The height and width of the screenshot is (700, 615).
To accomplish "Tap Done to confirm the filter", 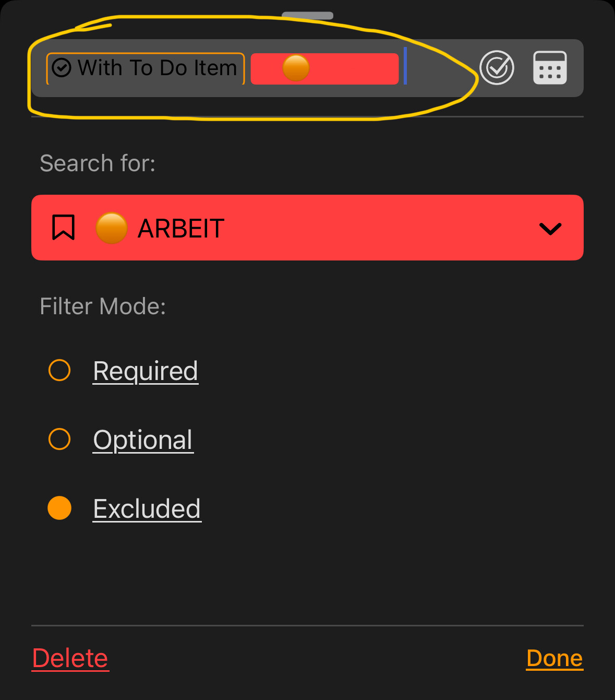I will [x=554, y=658].
